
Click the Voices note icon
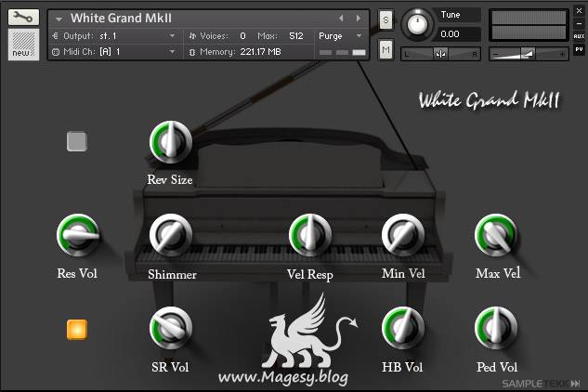pos(192,36)
